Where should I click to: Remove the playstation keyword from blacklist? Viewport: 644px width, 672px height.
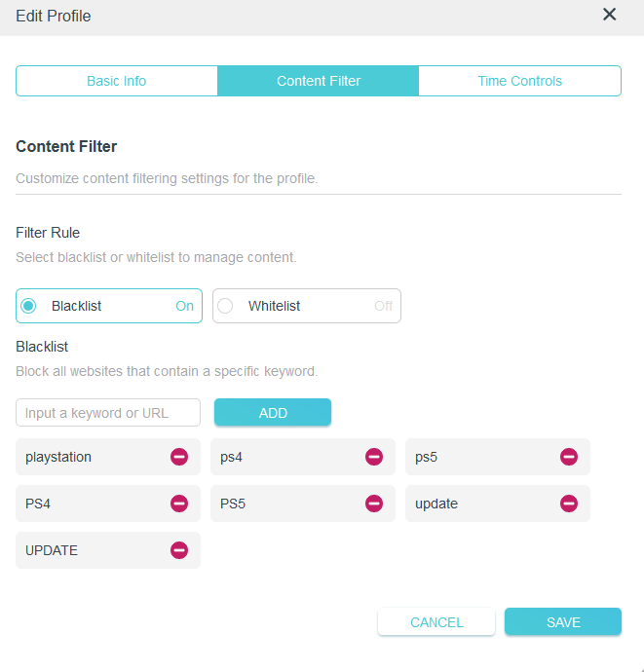(179, 457)
